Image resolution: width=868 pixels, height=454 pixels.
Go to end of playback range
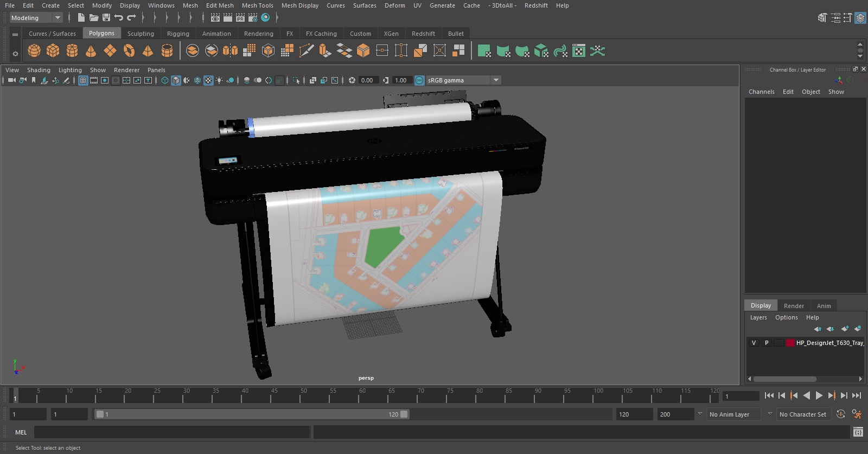857,395
